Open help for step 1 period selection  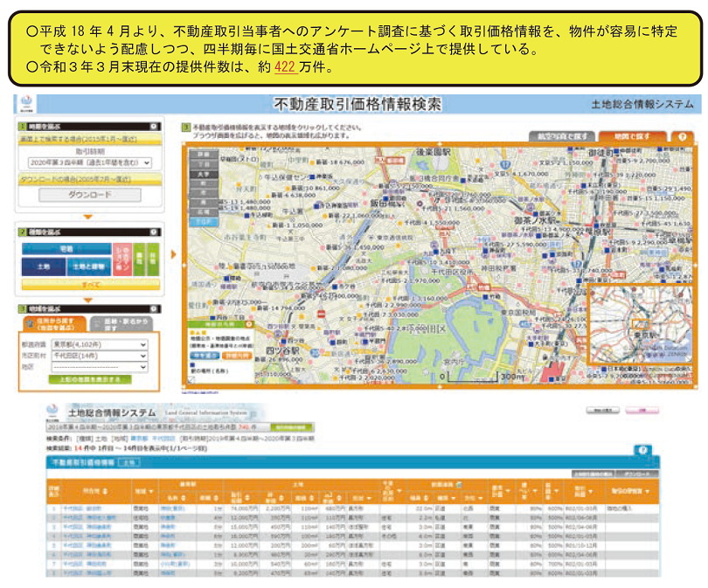point(154,127)
